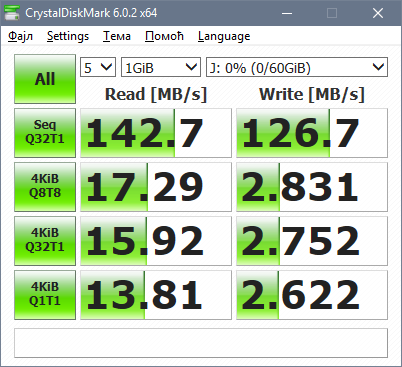
Task: Open the drive J: selection dropdown
Action: [x=297, y=67]
